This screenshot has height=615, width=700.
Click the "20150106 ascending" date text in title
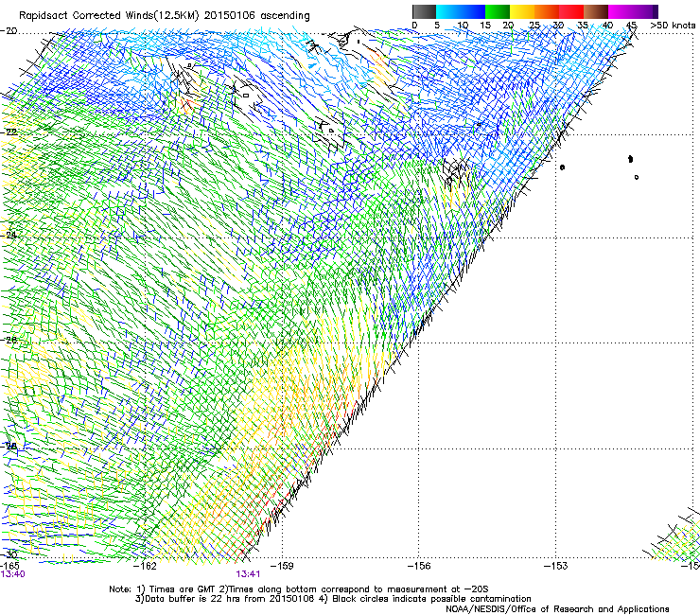pos(257,16)
